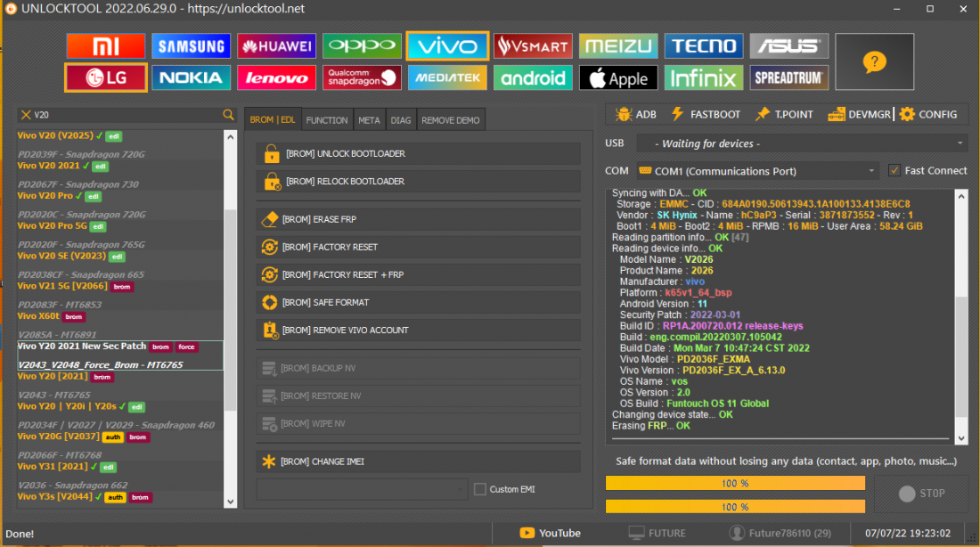Open the META tab
This screenshot has height=547, width=980.
point(369,120)
